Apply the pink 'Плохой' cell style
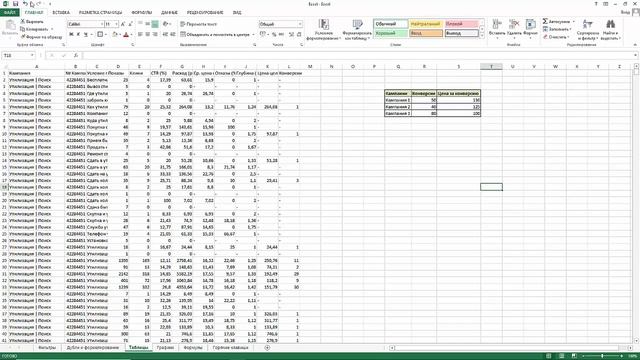Screen dimensions: 640x360 [x=461, y=24]
